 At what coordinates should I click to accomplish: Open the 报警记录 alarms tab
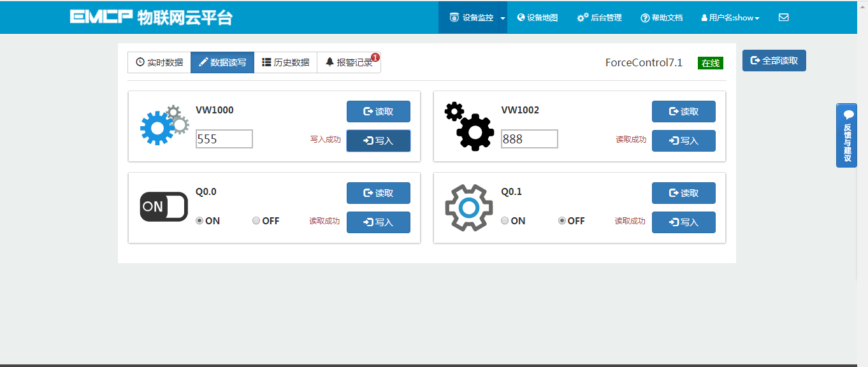click(x=348, y=62)
